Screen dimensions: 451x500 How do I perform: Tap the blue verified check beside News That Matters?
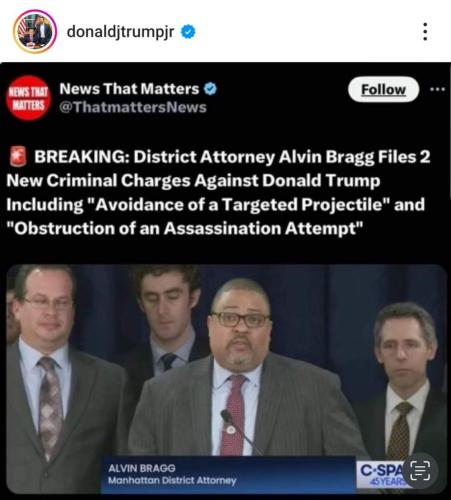(x=210, y=89)
